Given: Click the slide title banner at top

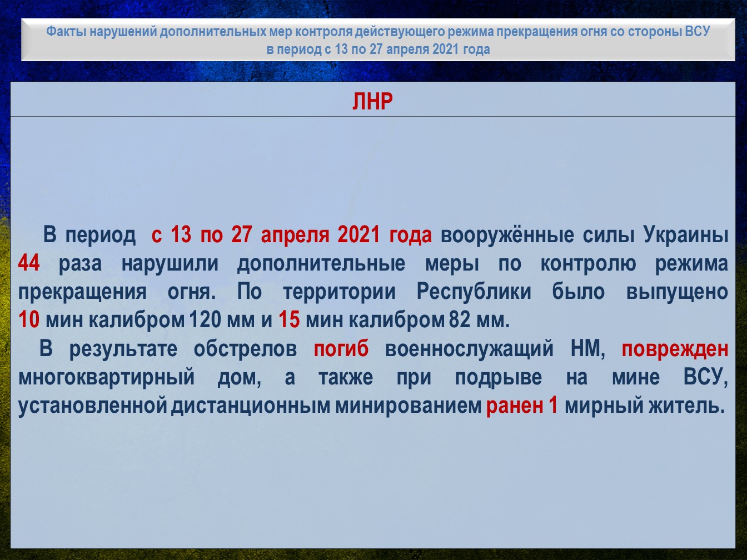Looking at the screenshot, I should coord(378,40).
